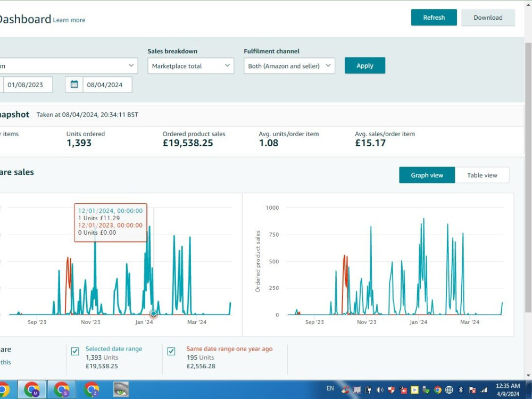Switch to Graph view

pos(427,175)
